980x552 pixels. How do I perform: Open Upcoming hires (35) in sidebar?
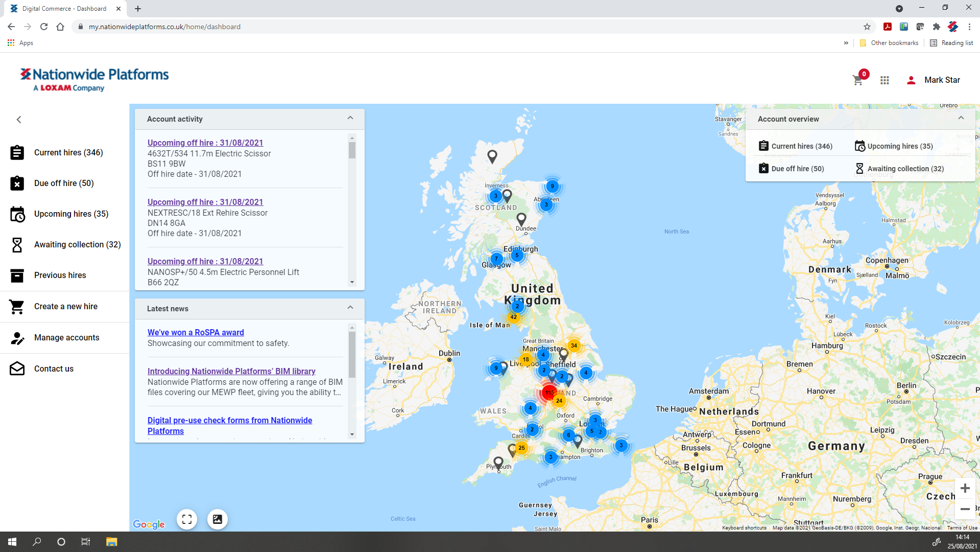(71, 214)
